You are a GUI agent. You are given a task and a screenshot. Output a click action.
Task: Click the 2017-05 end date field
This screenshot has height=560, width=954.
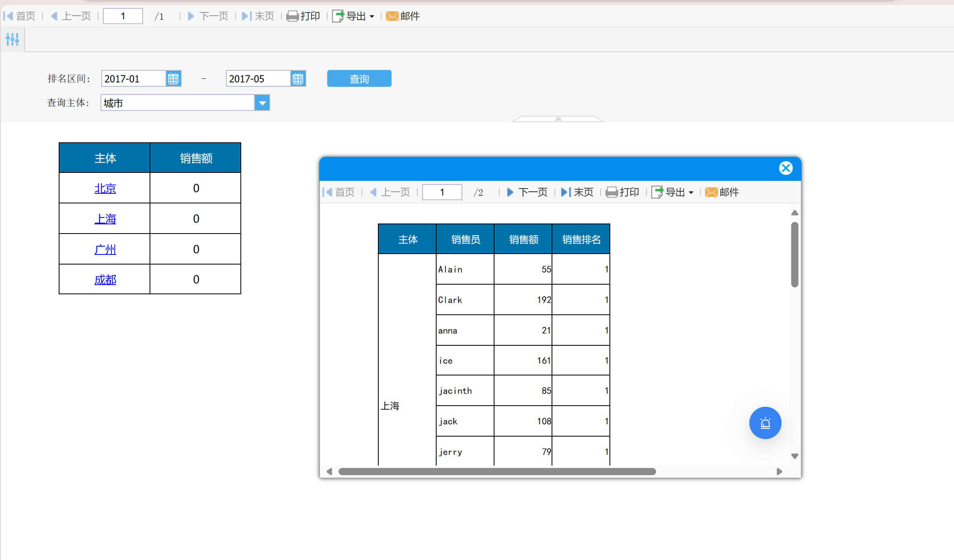258,78
